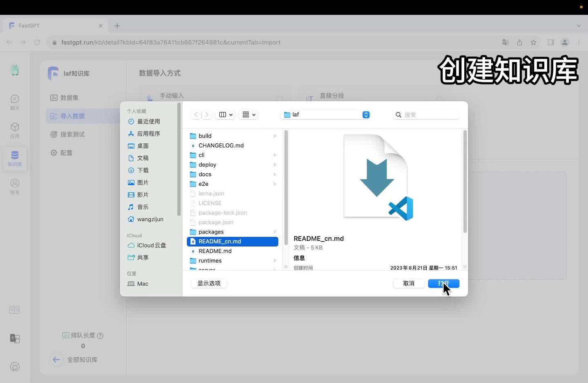Click the 打开 open button to confirm
Viewport: 588px width, 383px height.
pyautogui.click(x=443, y=283)
